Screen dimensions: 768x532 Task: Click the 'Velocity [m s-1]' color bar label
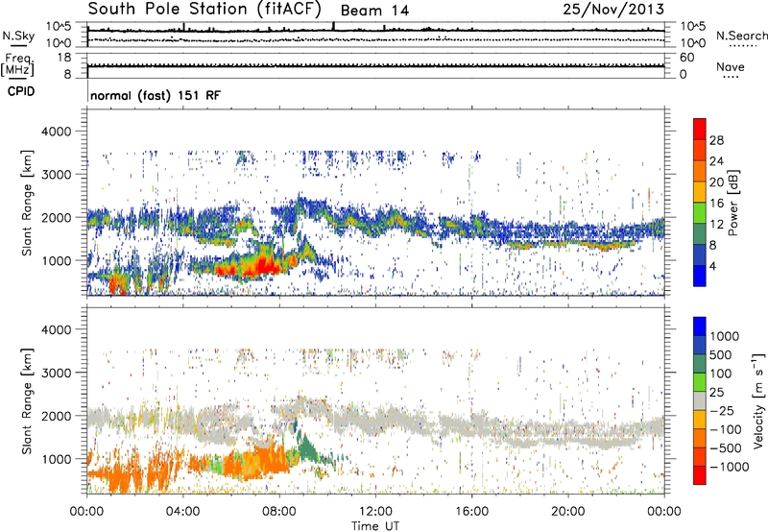click(x=758, y=400)
